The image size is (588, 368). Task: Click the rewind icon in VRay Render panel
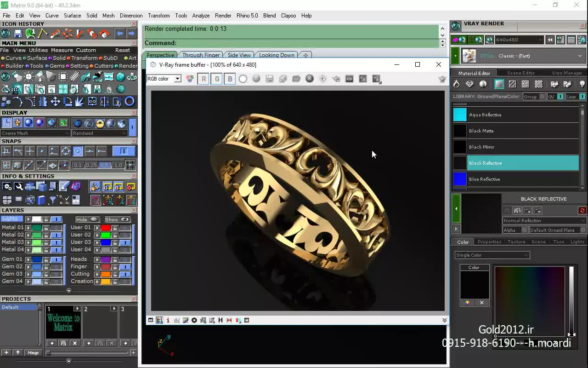pos(550,40)
